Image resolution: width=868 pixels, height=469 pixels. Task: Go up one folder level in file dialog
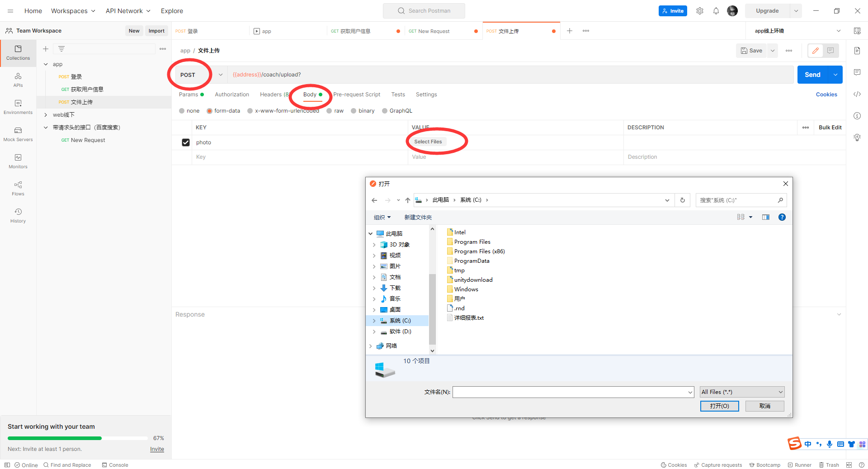(x=408, y=200)
